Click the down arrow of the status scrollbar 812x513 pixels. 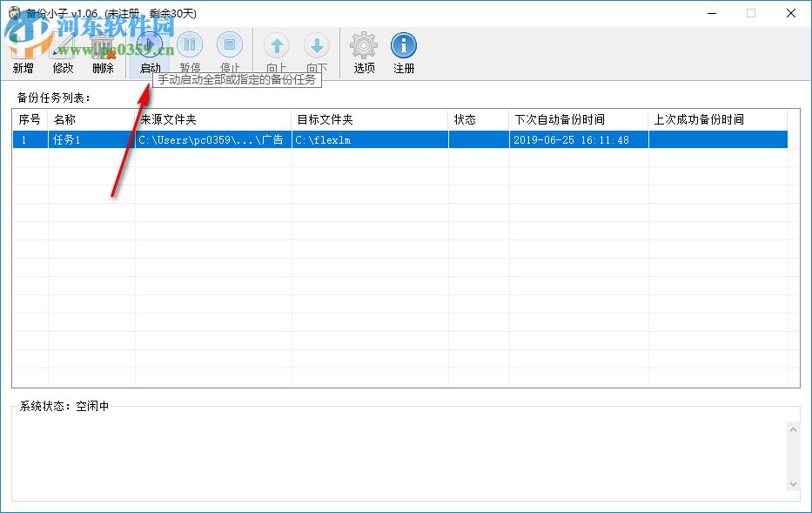pos(792,483)
